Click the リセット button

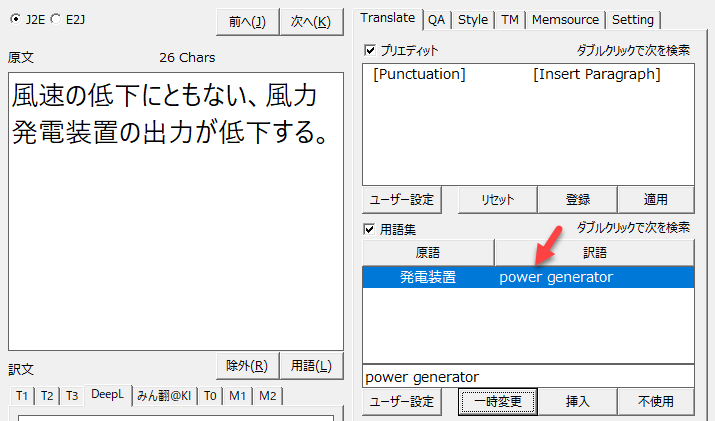click(x=497, y=200)
